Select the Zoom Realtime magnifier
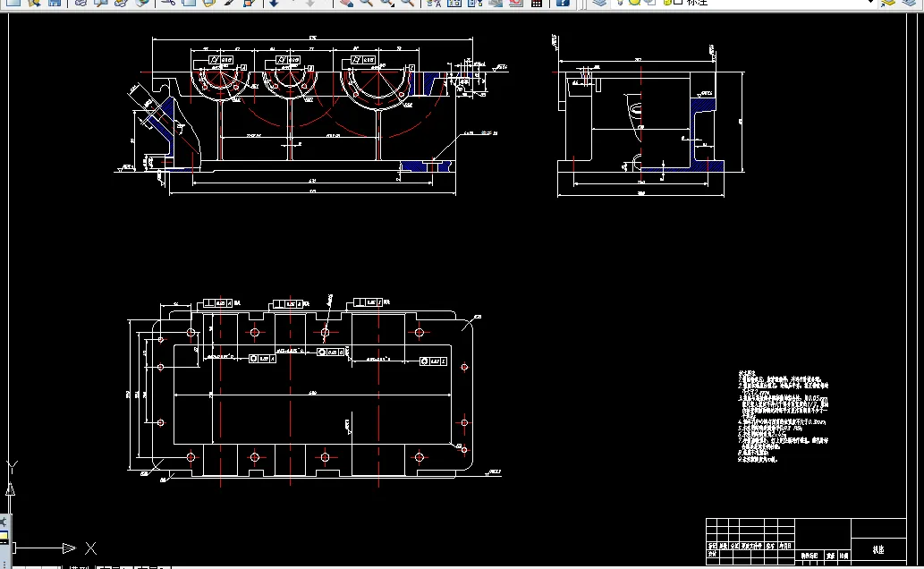Screen dimensions: 924x569 pyautogui.click(x=366, y=3)
